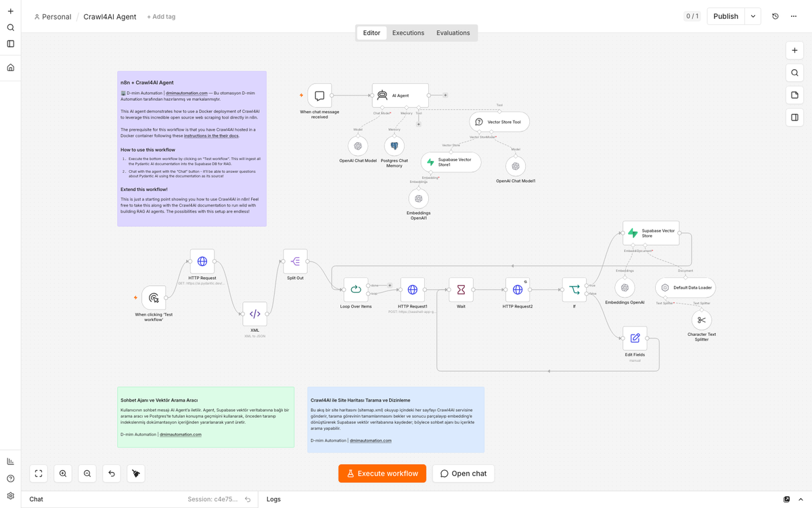The image size is (812, 508).
Task: Expand the Publish dropdown arrow
Action: (x=753, y=16)
